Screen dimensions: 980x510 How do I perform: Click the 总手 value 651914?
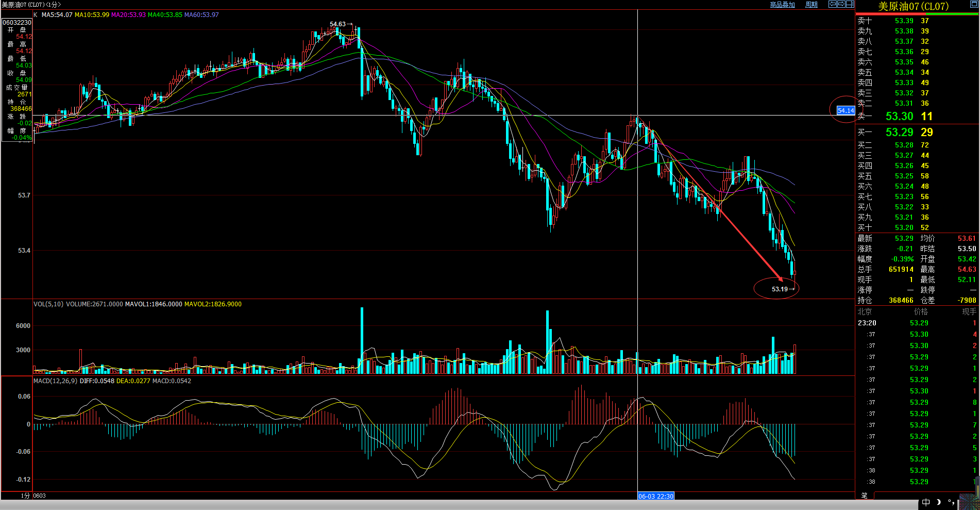click(901, 270)
